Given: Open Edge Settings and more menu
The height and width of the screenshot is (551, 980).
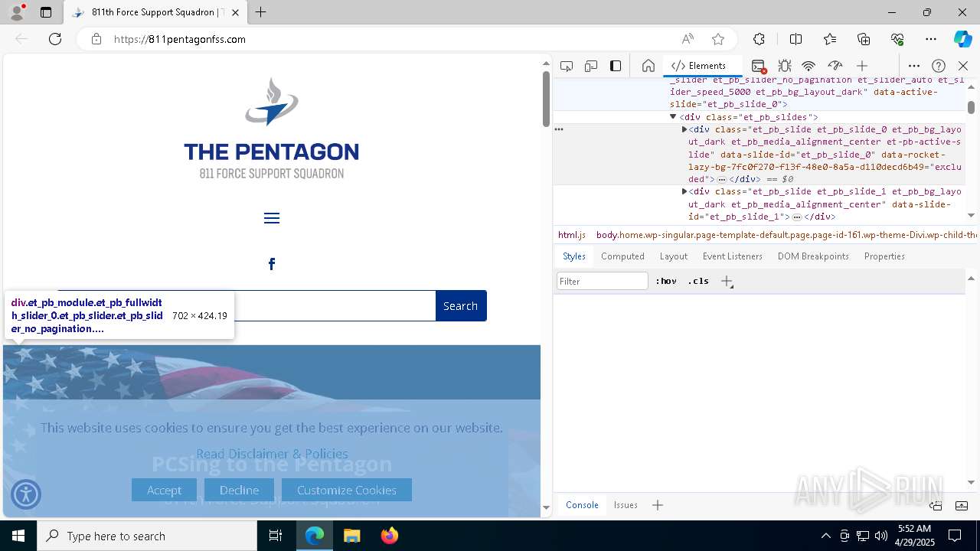Looking at the screenshot, I should [931, 39].
